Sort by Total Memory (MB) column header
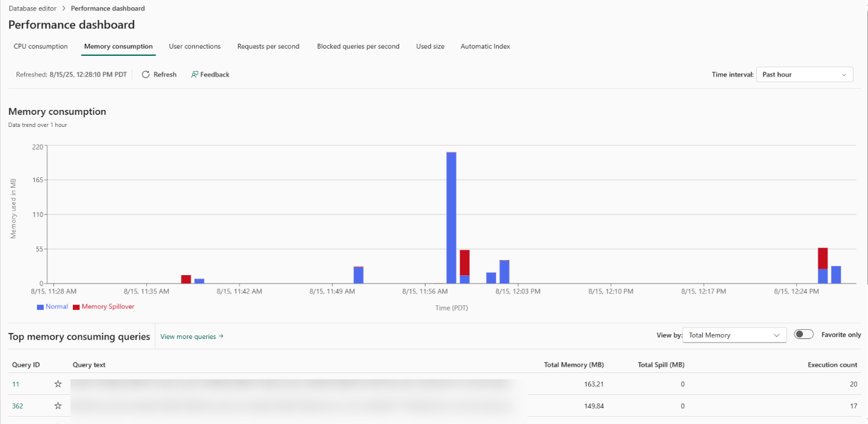868x424 pixels. click(574, 365)
